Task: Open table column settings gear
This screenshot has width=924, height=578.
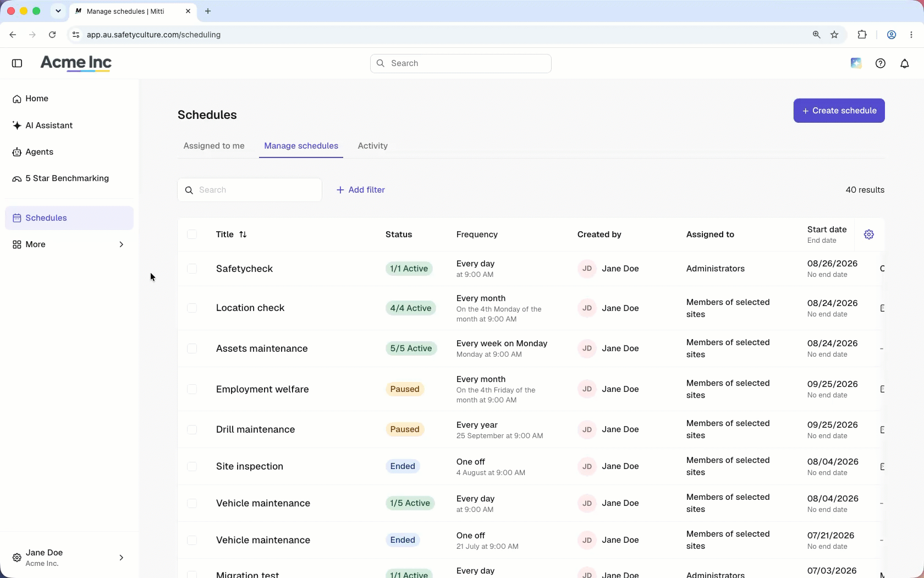Action: point(869,235)
